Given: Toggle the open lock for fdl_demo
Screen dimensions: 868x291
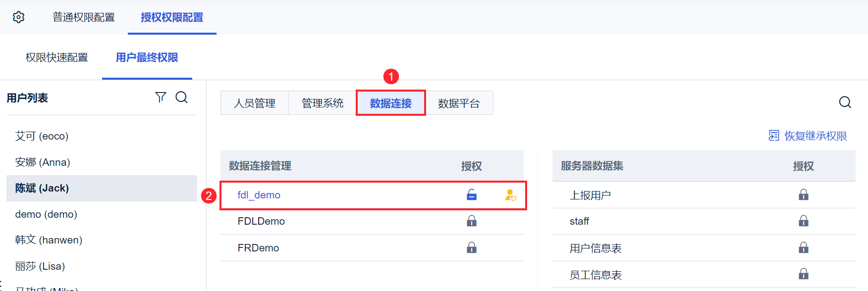Looking at the screenshot, I should (472, 195).
